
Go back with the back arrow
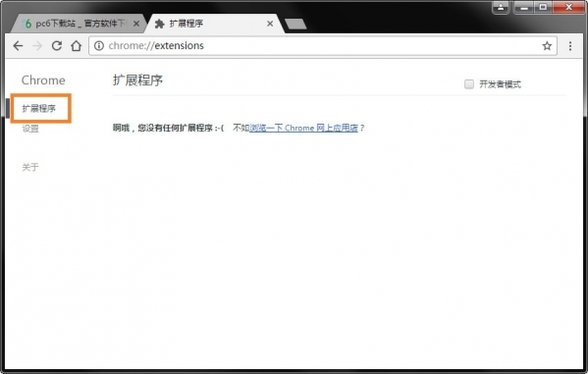coord(18,46)
